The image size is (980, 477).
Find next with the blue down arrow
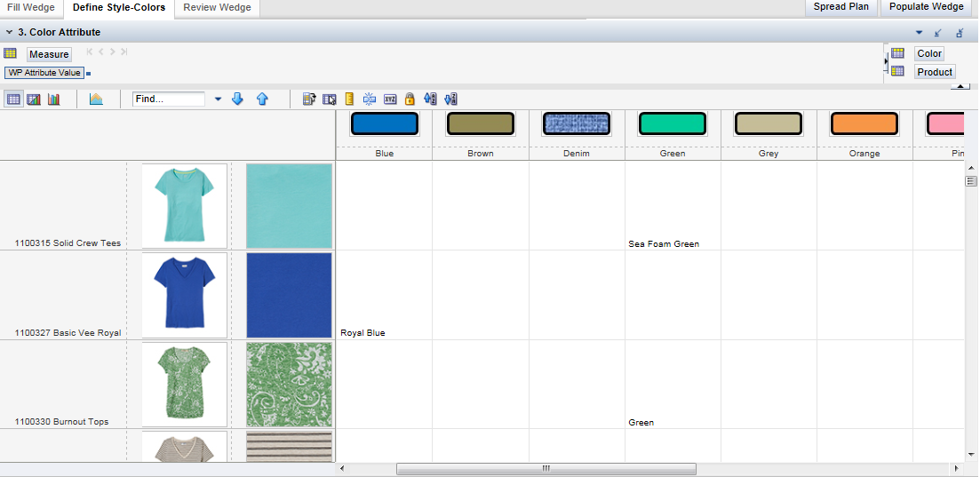click(237, 99)
